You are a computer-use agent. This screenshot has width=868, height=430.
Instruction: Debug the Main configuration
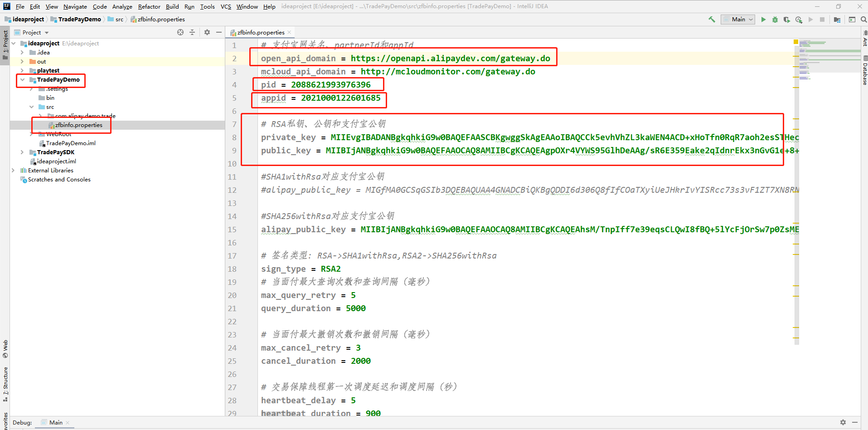tap(775, 20)
